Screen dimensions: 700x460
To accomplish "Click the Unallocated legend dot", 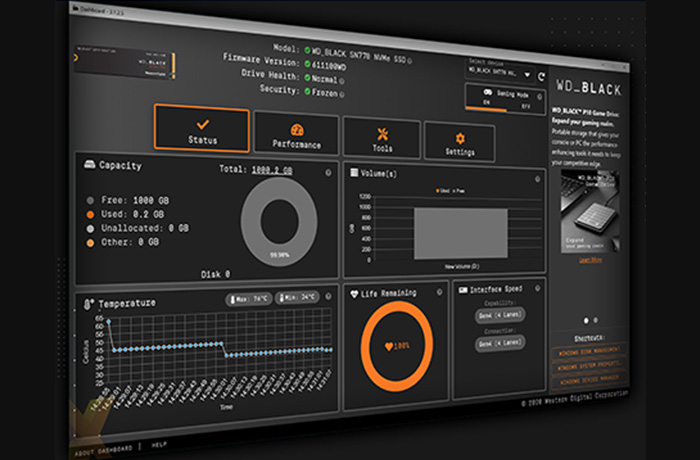I will pos(90,229).
